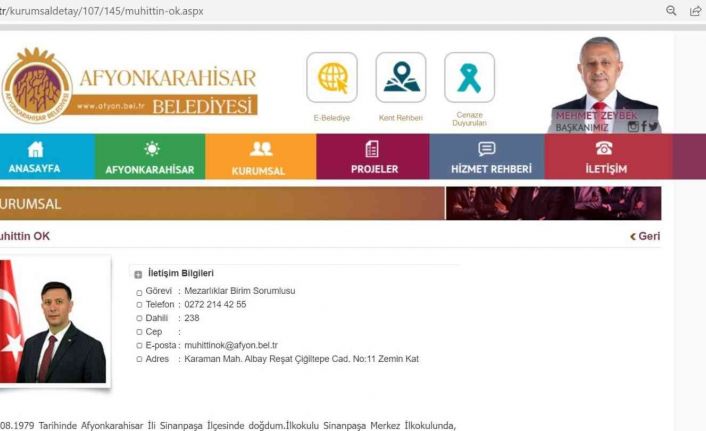Click the www.afyon.bel.tr text in the logo
The width and height of the screenshot is (706, 431).
tap(111, 106)
